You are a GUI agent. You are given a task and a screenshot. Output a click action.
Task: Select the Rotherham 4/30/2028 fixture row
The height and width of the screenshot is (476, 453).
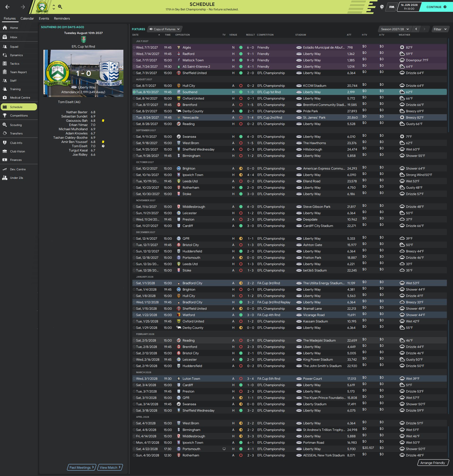(x=289, y=455)
